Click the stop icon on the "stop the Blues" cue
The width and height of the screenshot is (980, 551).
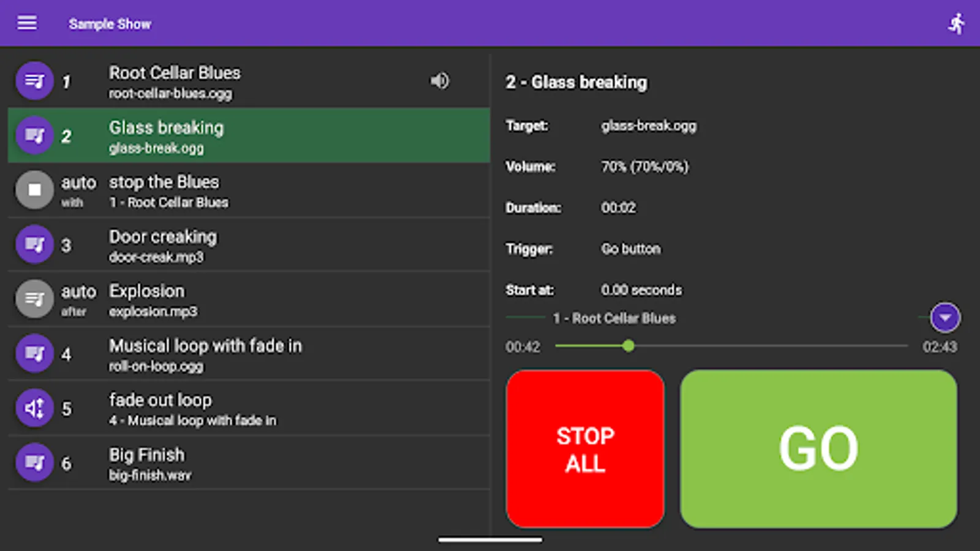pos(34,190)
